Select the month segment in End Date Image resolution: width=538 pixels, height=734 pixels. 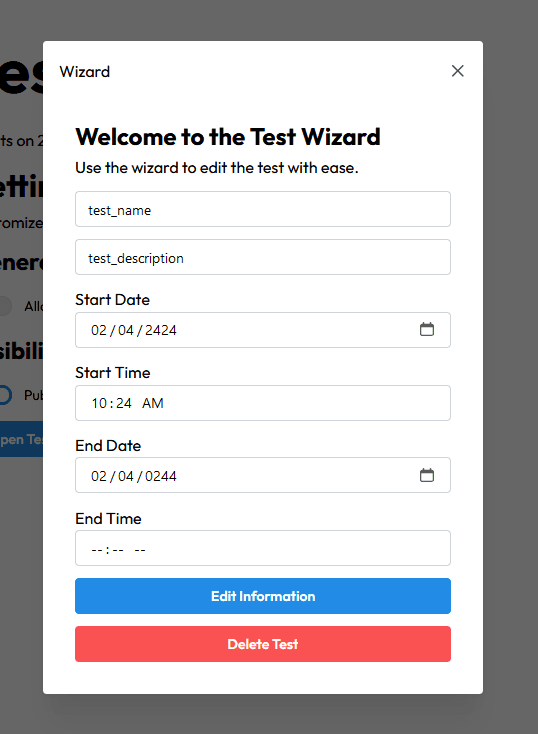(99, 477)
